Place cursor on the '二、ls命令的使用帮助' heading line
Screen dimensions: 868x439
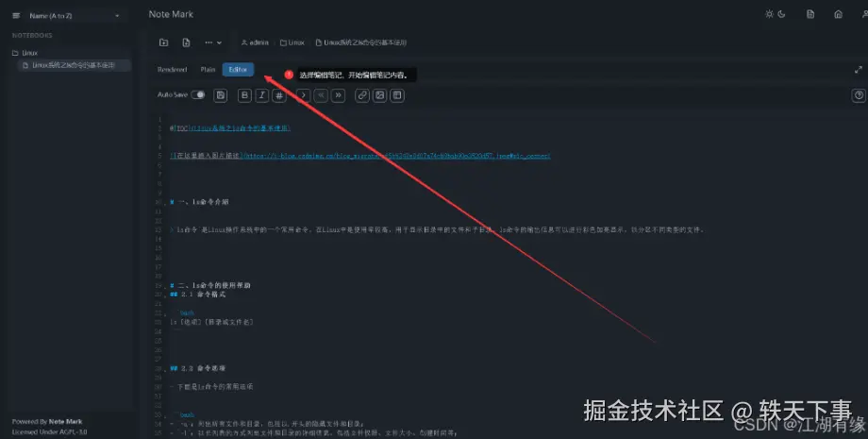click(210, 286)
